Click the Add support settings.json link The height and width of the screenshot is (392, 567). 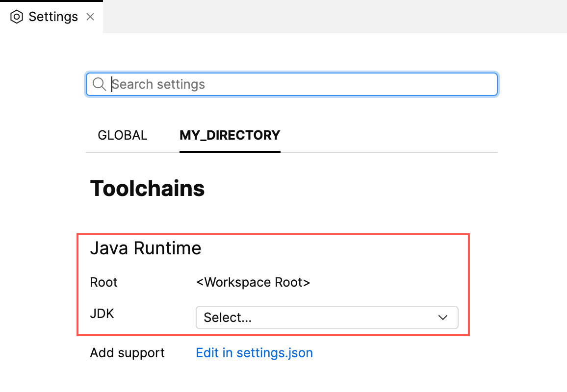[x=254, y=353]
